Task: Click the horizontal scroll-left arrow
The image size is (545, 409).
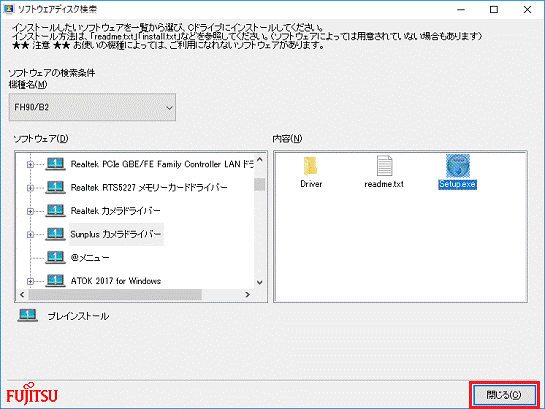Action: pyautogui.click(x=22, y=295)
